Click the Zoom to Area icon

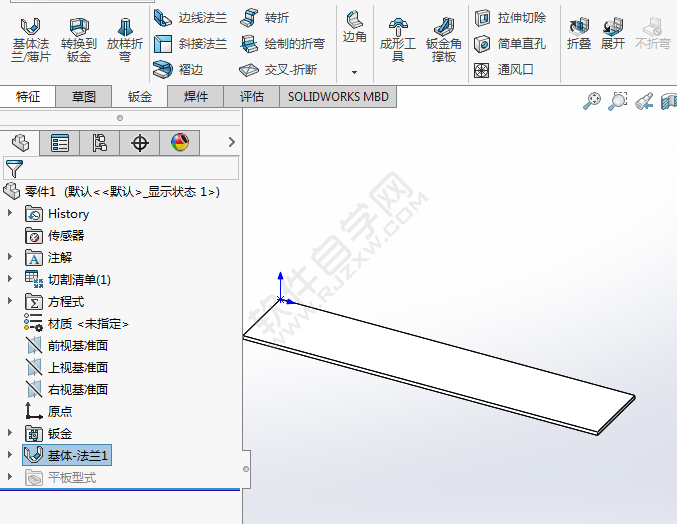[617, 101]
